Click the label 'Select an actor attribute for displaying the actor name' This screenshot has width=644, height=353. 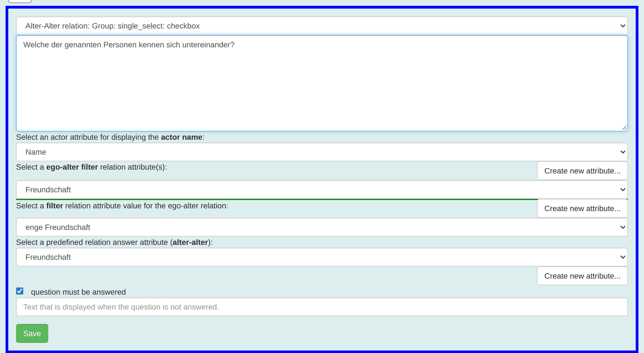(110, 137)
